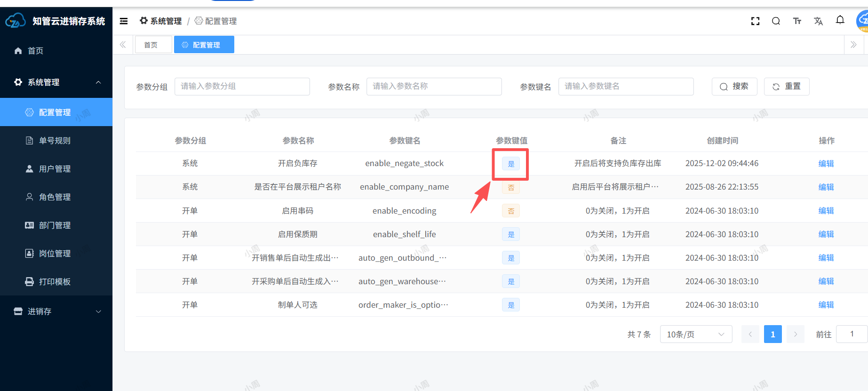Click the sidebar collapse hamburger icon
Image resolution: width=868 pixels, height=391 pixels.
click(124, 21)
